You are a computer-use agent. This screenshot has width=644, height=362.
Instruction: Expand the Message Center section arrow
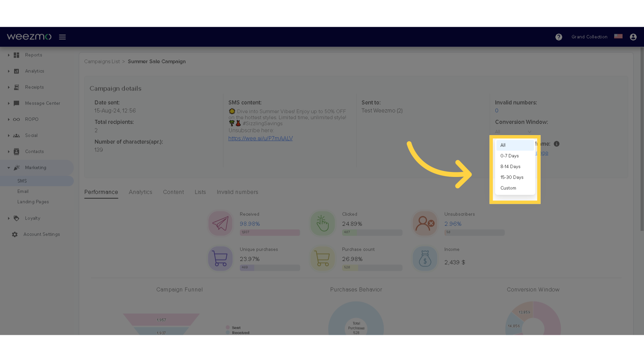(9, 103)
